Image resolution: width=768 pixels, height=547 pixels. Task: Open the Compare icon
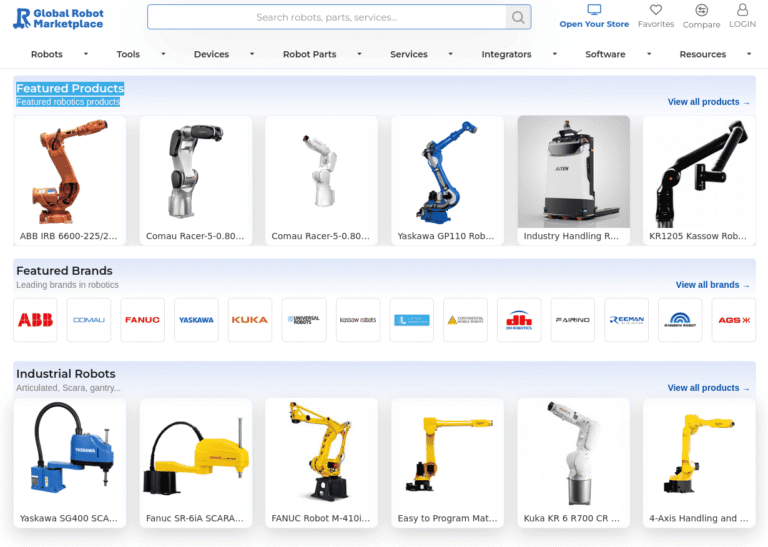[x=701, y=10]
